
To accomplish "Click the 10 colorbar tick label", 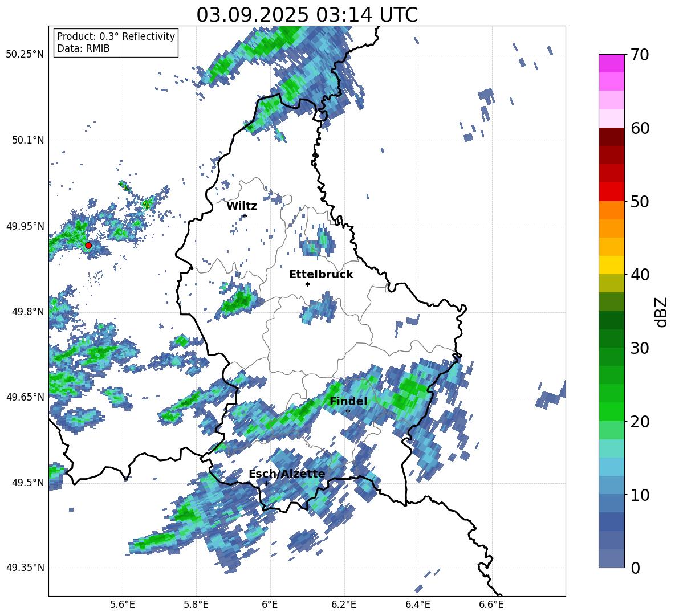I will pyautogui.click(x=640, y=495).
